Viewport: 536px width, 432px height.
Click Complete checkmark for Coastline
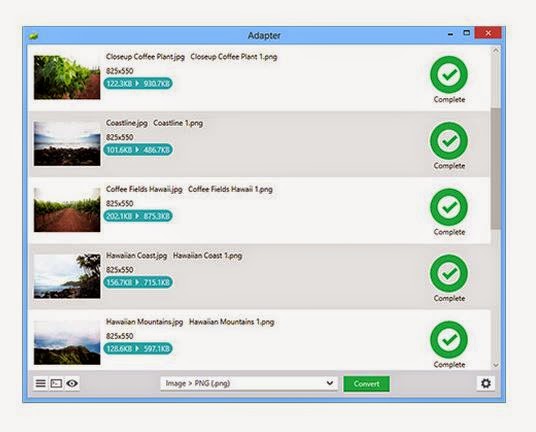click(x=449, y=141)
